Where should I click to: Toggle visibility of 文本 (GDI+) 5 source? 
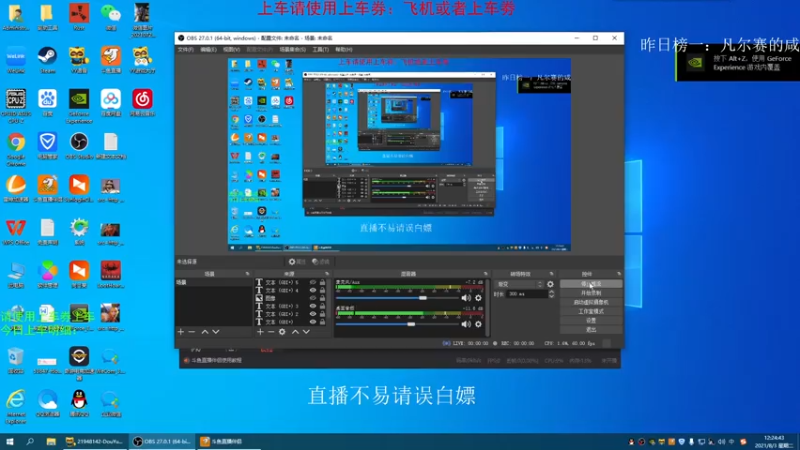(313, 282)
